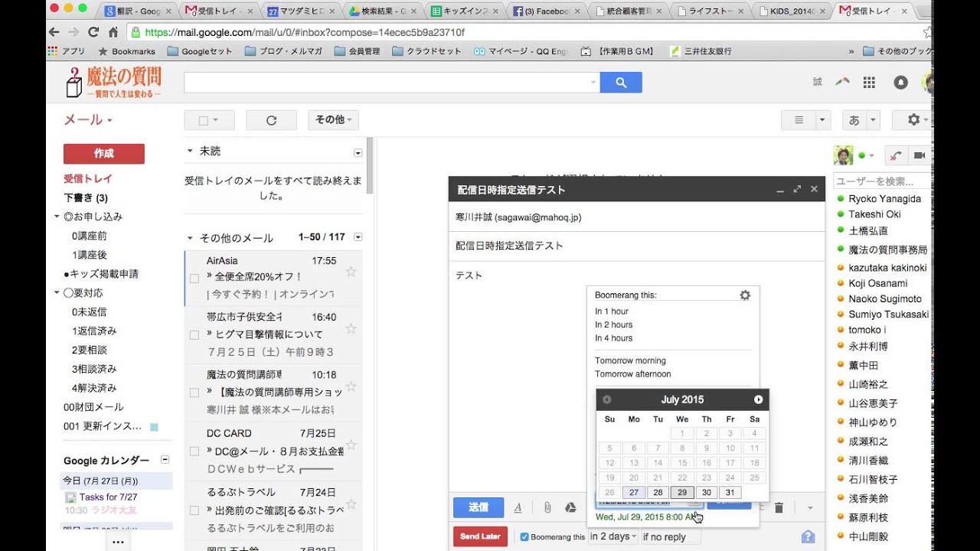This screenshot has height=551, width=980.
Task: Open Boomerang settings gear in popup
Action: tap(745, 295)
